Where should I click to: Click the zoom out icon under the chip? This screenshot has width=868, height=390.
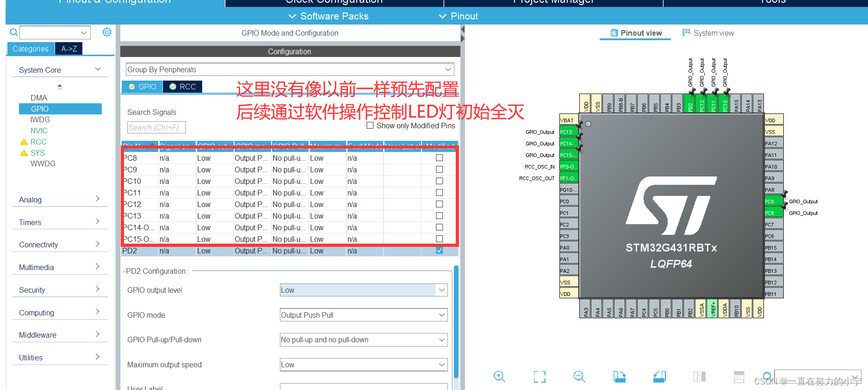click(579, 377)
